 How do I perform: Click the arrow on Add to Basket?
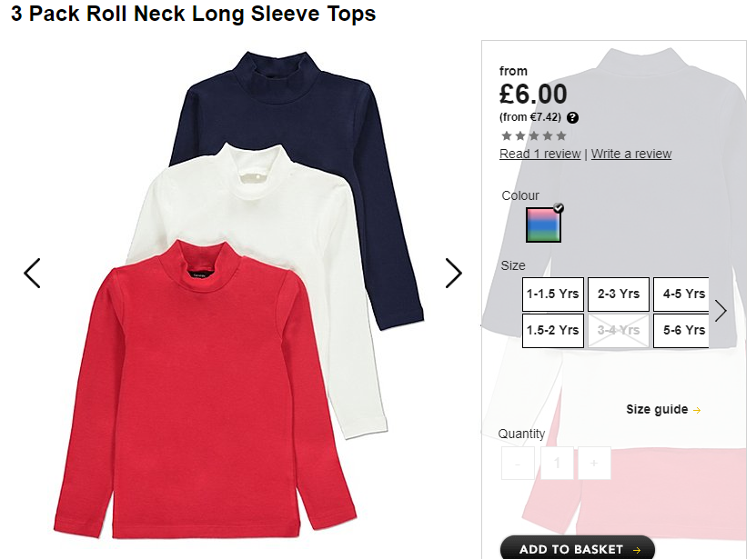[x=637, y=550]
